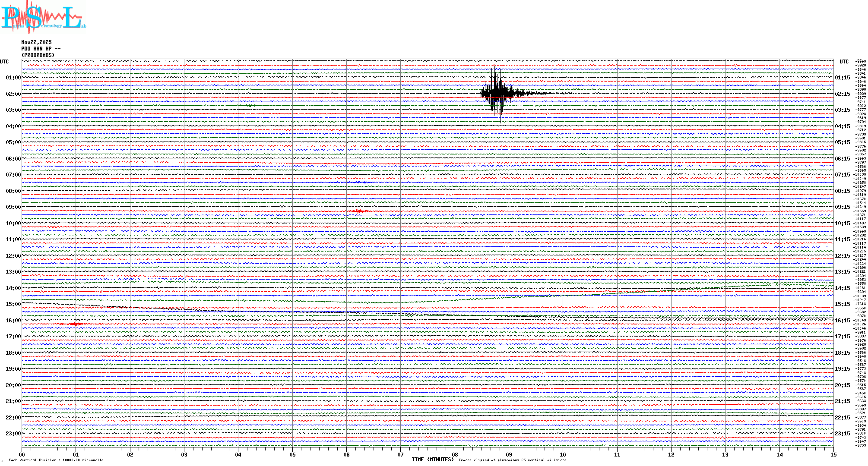Click the small green event near minute 04
The image size is (868, 466).
coord(250,105)
